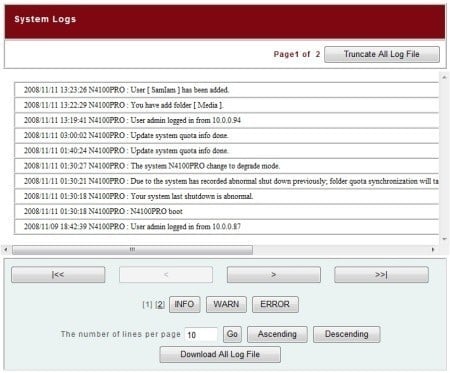Image resolution: width=450 pixels, height=373 pixels.
Task: Click Download All Log File button
Action: 220,354
